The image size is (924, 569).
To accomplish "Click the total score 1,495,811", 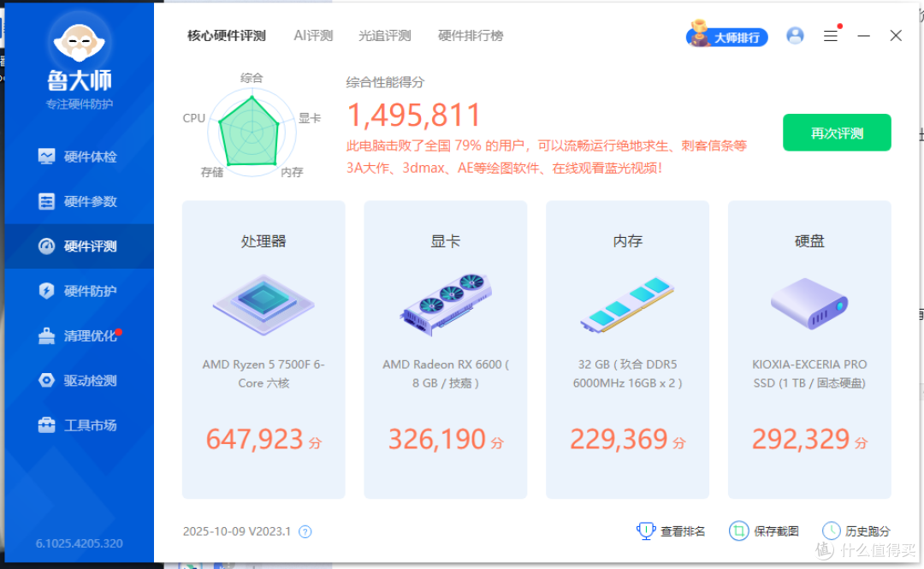I will point(414,115).
